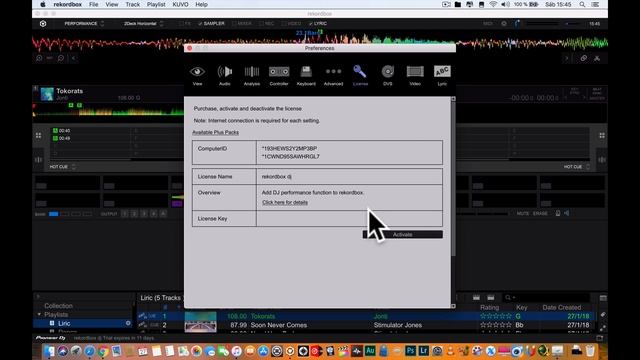Click the Activate button
This screenshot has width=640, height=360.
click(402, 234)
